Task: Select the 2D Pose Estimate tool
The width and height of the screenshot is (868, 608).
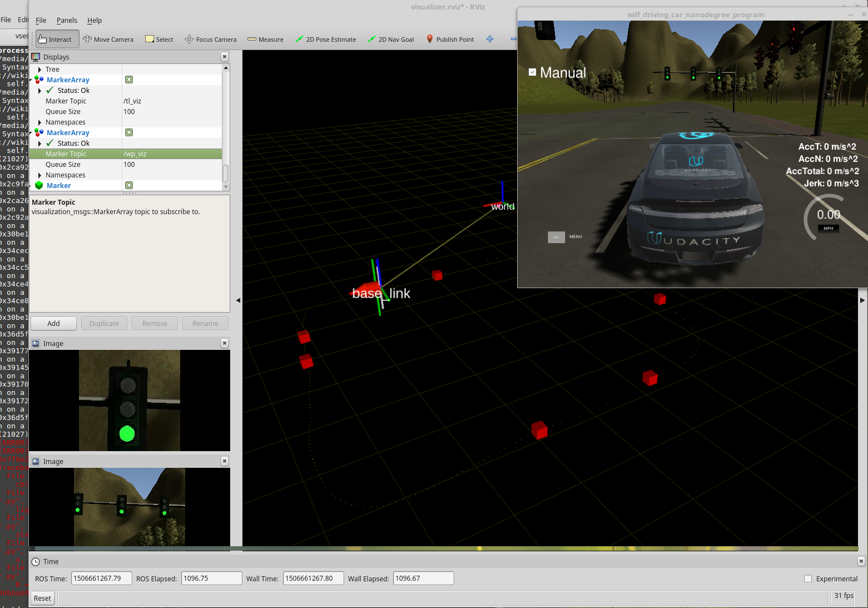Action: [x=326, y=39]
